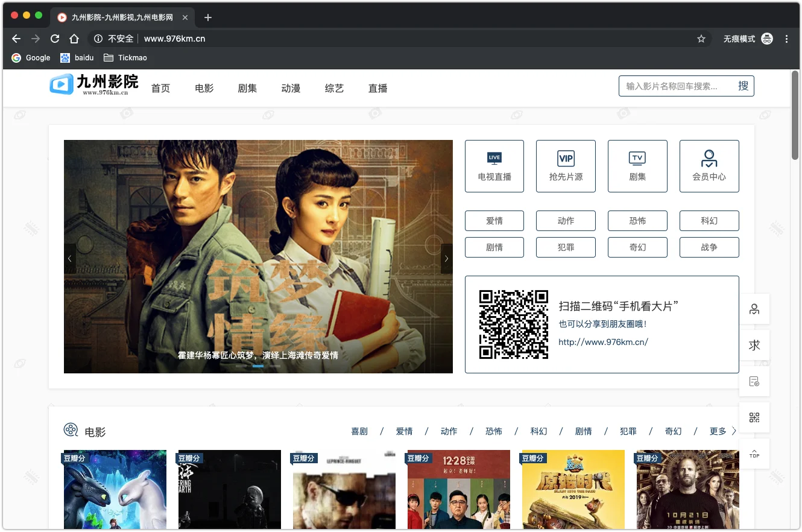Open a new browser tab with plus

tap(208, 17)
